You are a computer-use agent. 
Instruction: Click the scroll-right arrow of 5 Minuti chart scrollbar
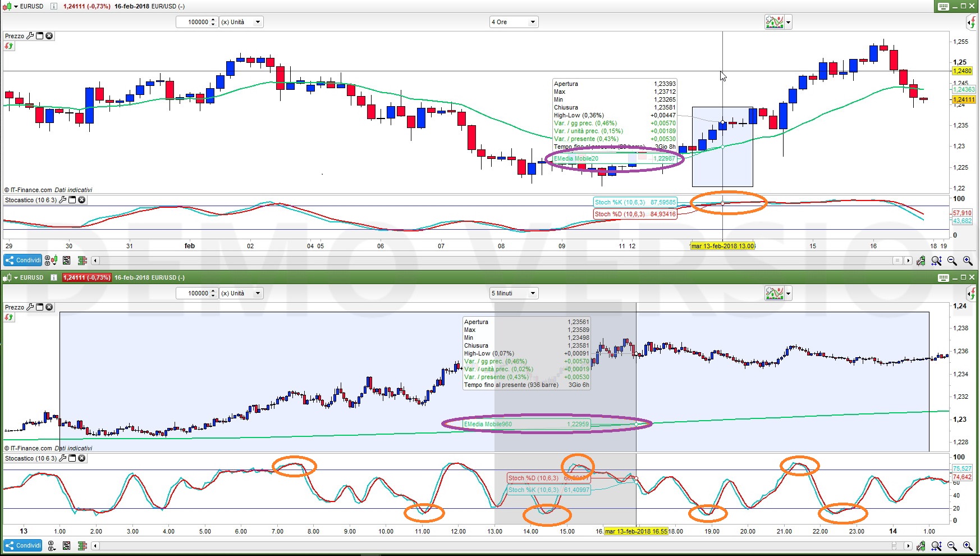(x=908, y=545)
